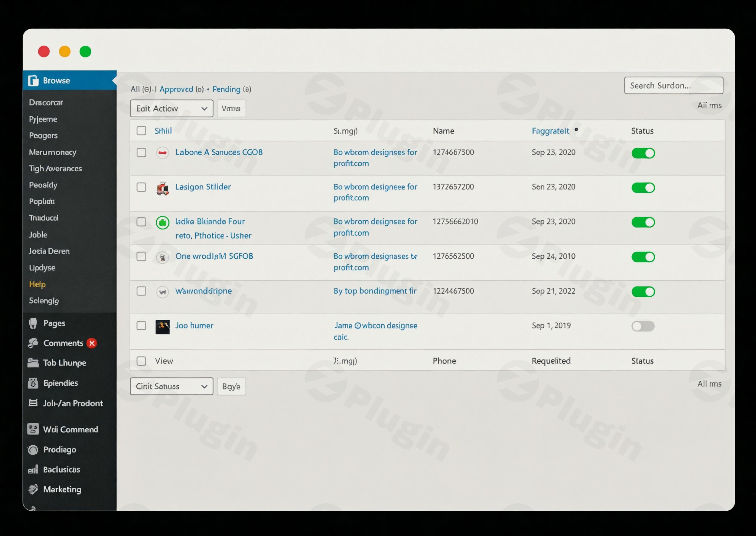756x536 pixels.
Task: Open the red Comments notification badge
Action: coord(92,343)
